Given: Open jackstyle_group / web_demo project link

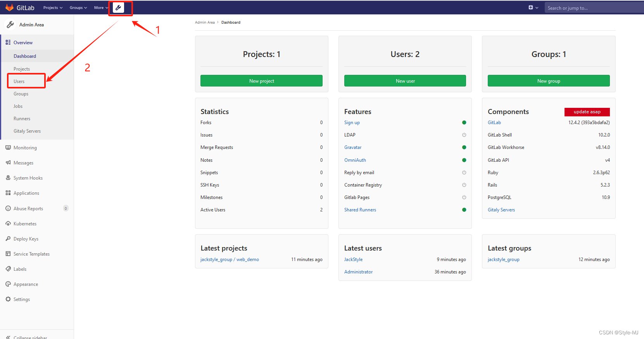Looking at the screenshot, I should pos(230,259).
